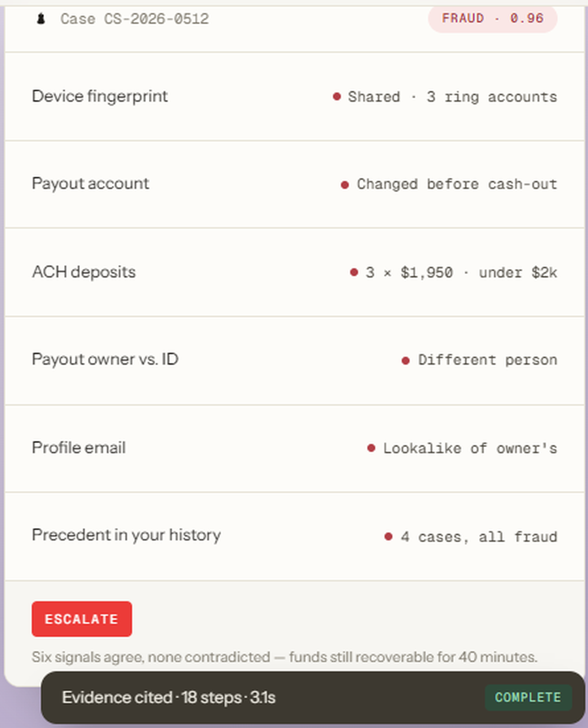Click the Case CS-2026-0512 title text
The image size is (588, 728).
(135, 19)
